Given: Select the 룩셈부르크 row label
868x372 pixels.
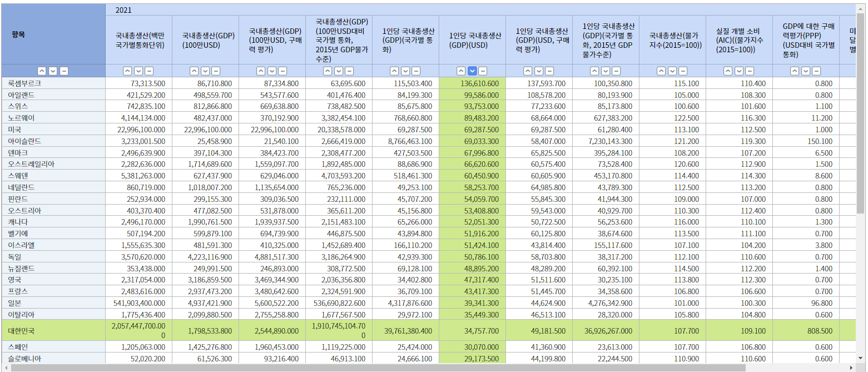Looking at the screenshot, I should [x=24, y=83].
